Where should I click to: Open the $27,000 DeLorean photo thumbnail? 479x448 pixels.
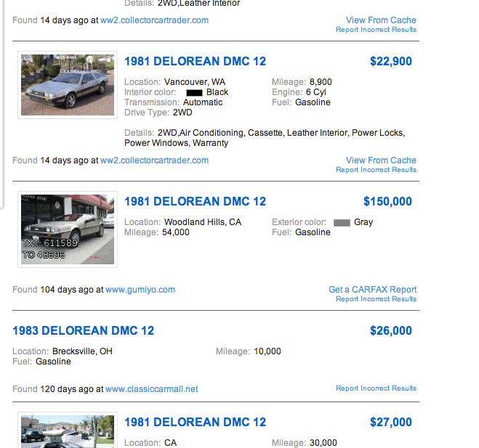(68, 431)
